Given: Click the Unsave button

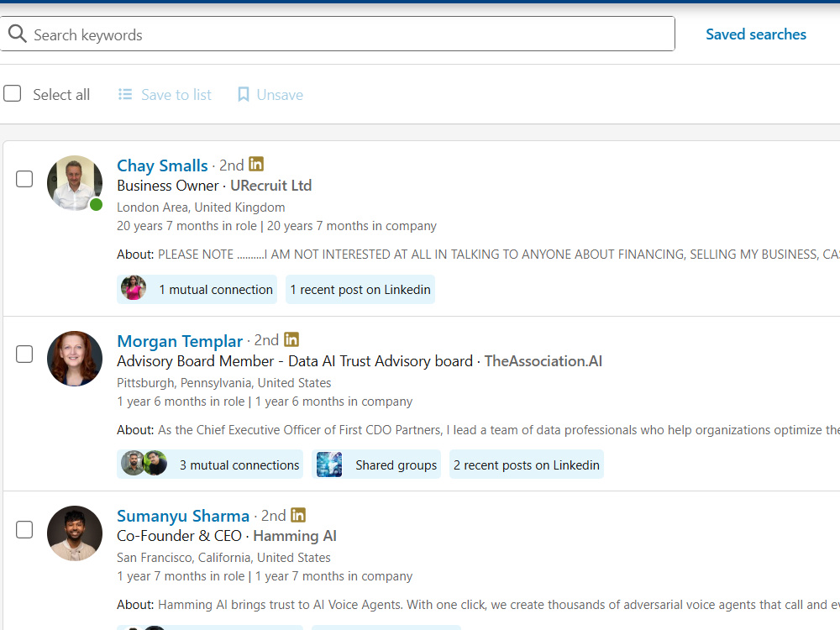Looking at the screenshot, I should point(270,95).
